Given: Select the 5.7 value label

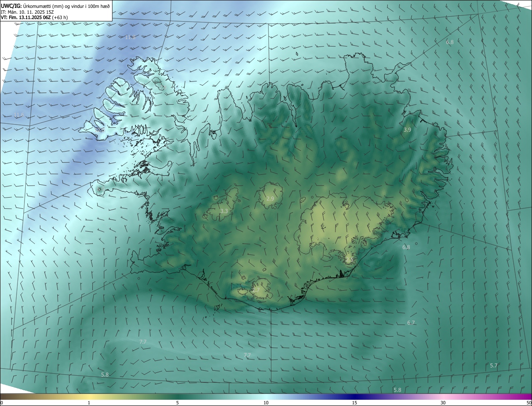Looking at the screenshot, I should (494, 365).
